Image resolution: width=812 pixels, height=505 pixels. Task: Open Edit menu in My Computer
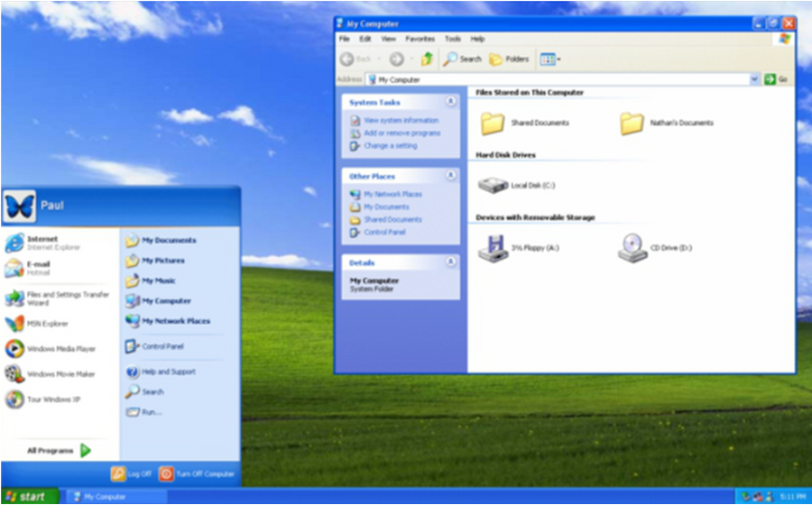point(365,39)
